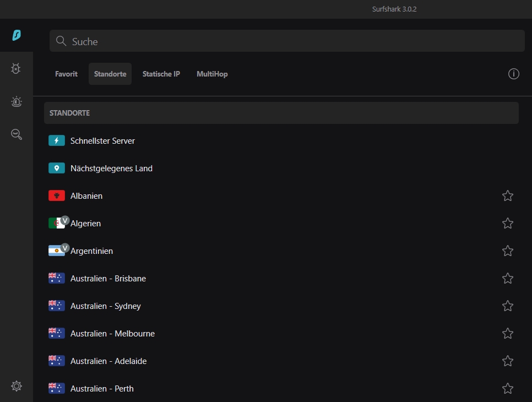The width and height of the screenshot is (532, 402).
Task: Star the Australien - Adelaide location
Action: point(508,361)
